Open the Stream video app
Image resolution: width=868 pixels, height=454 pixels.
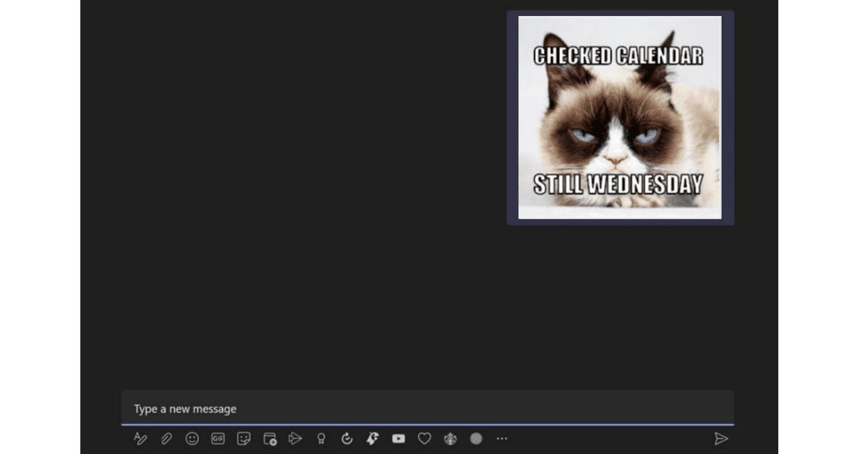coord(295,439)
